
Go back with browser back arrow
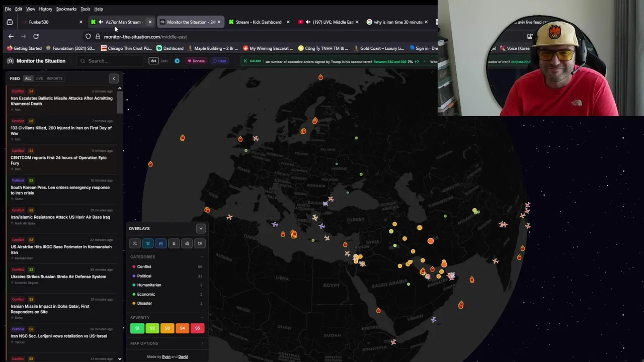tap(11, 36)
